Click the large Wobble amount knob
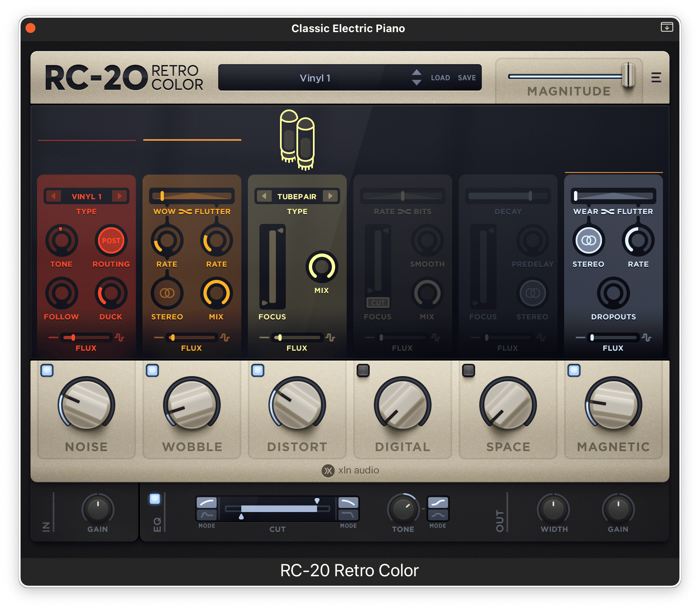 192,405
